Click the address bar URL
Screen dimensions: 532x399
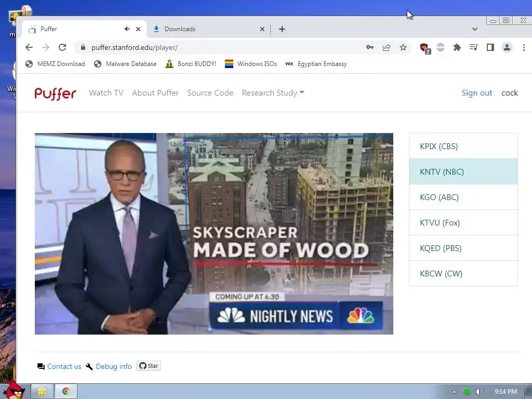135,47
